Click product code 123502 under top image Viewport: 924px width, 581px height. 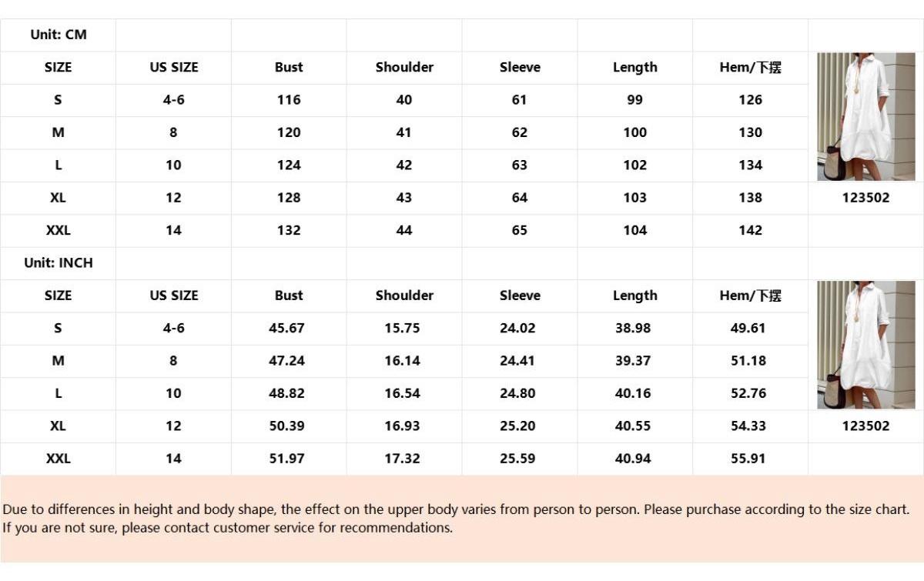click(x=865, y=198)
